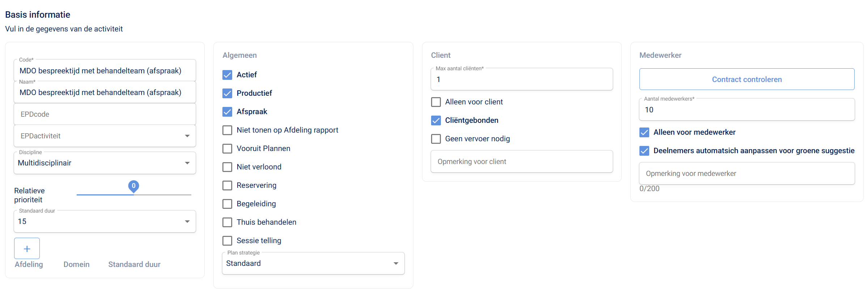Screen dimensions: 868x289
Task: Expand the Discipline dropdown
Action: tap(105, 163)
